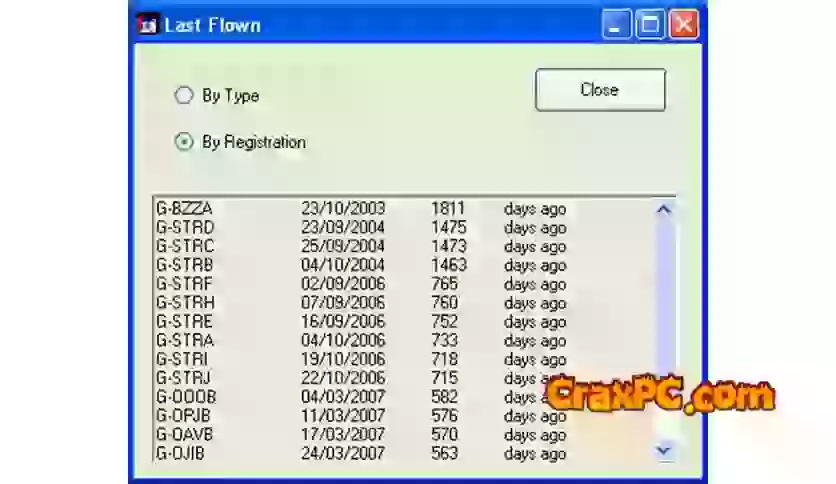Click the 718 days value
Image resolution: width=836 pixels, height=484 pixels.
(445, 359)
